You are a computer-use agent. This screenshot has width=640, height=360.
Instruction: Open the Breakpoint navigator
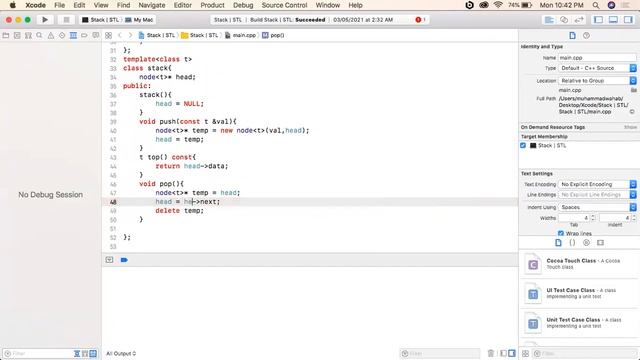[x=84, y=36]
